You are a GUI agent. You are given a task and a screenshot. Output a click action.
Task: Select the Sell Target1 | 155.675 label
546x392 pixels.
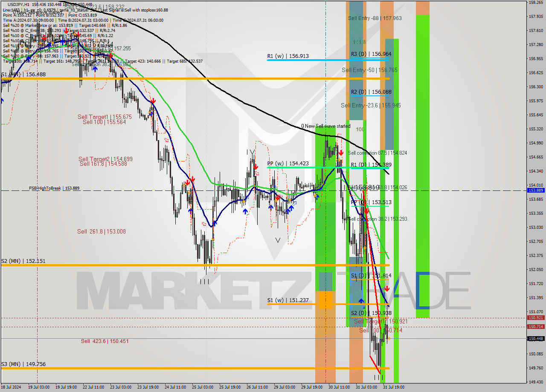coord(105,117)
